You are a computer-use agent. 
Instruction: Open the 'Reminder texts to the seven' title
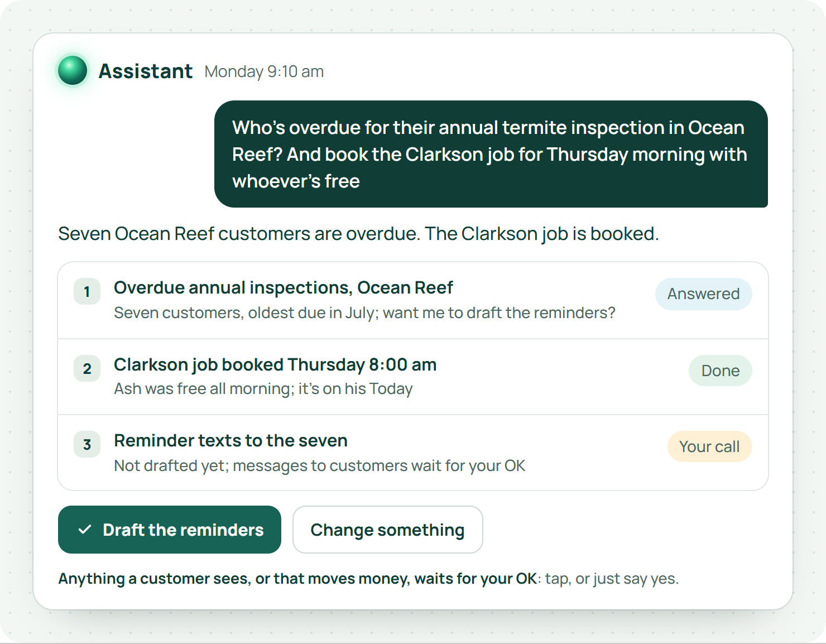(230, 440)
